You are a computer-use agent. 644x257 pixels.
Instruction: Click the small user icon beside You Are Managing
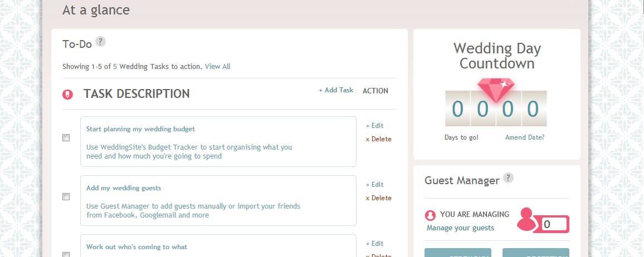(430, 215)
